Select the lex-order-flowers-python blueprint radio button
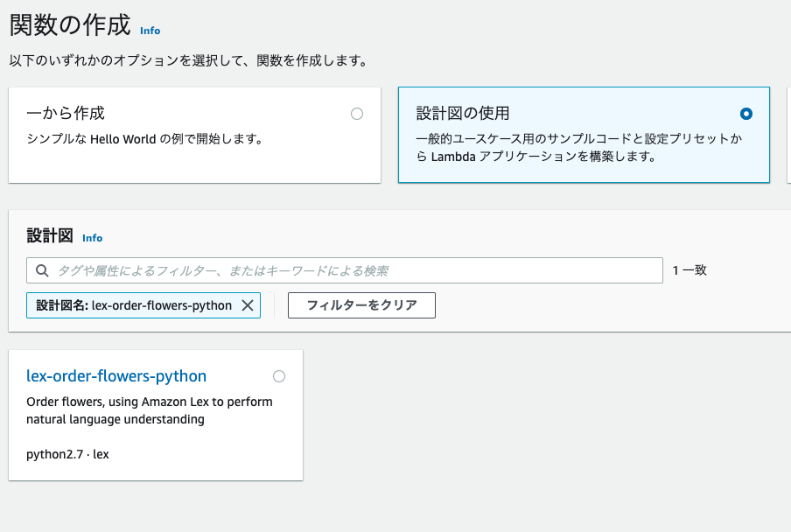791x532 pixels. [279, 376]
